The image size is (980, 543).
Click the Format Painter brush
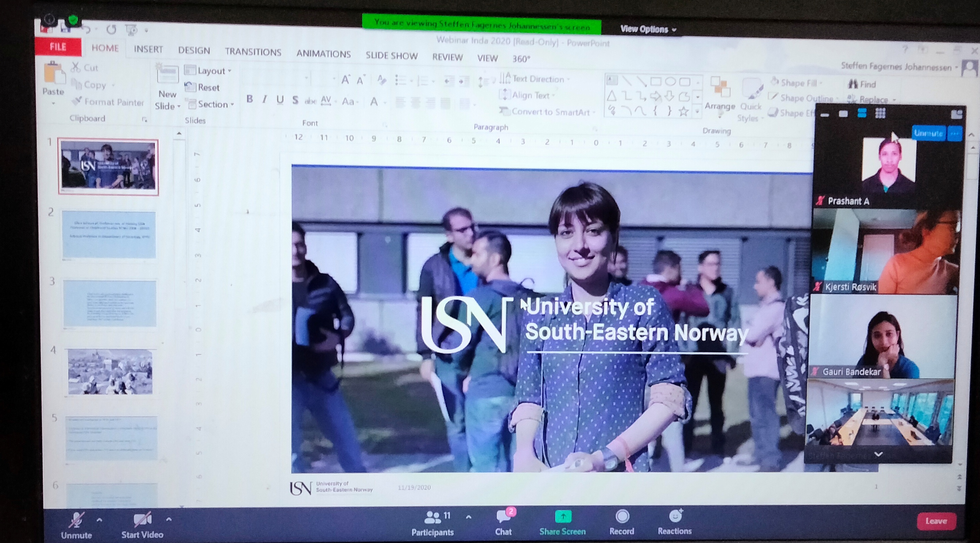point(108,102)
